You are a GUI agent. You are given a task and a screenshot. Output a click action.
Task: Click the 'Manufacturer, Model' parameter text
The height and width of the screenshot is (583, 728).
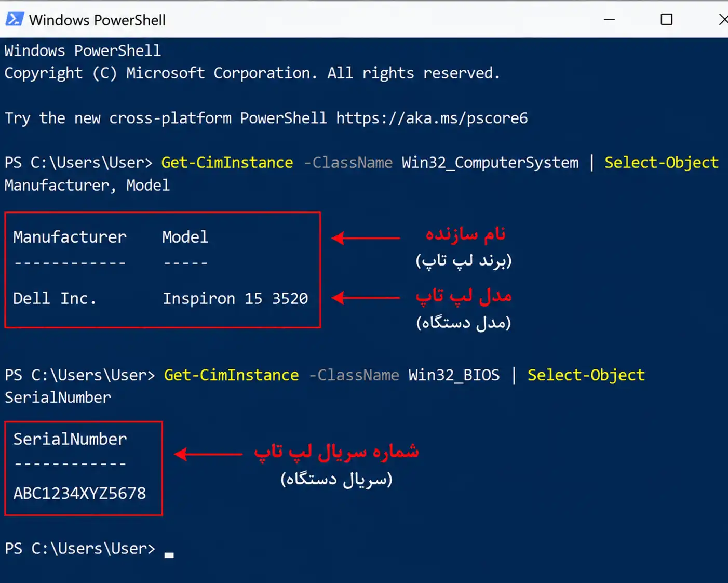click(87, 186)
